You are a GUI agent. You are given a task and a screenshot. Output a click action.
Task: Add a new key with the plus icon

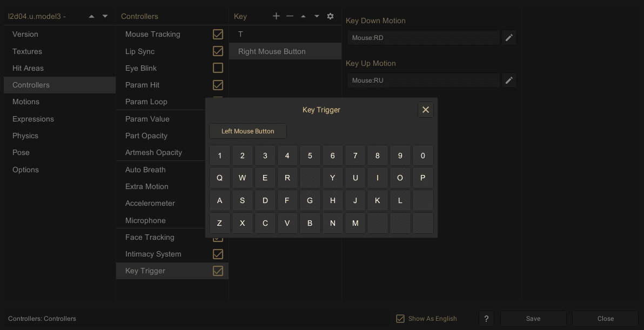click(x=276, y=16)
